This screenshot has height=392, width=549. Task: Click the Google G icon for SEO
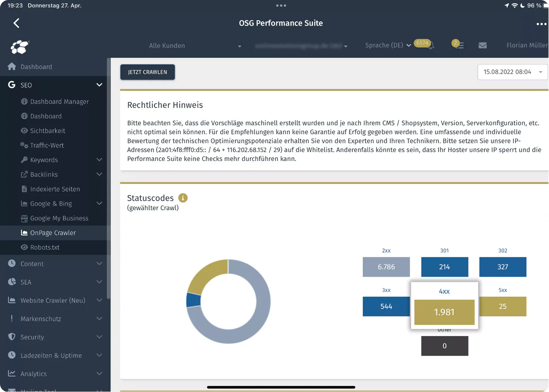pos(12,85)
